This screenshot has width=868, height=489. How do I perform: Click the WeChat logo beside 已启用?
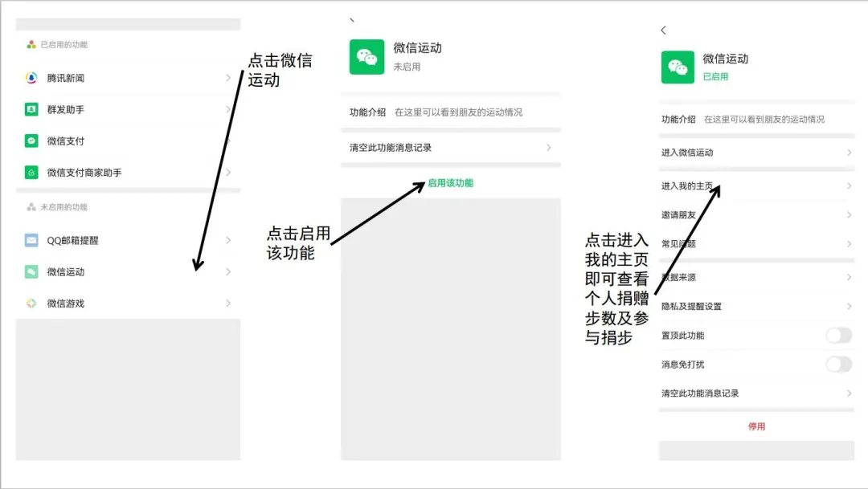point(678,67)
